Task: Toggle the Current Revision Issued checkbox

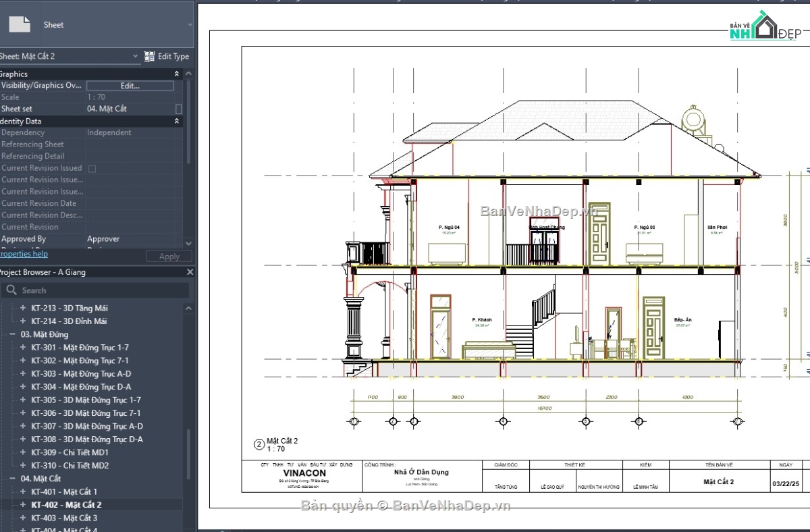Action: 92,168
